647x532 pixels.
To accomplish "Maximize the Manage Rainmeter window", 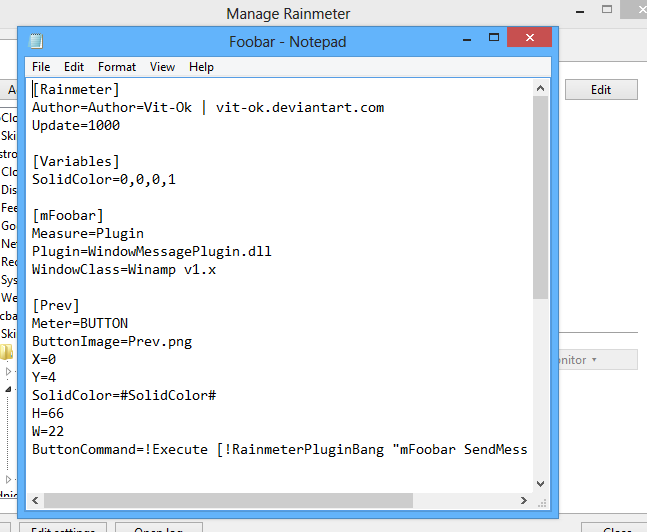I will click(607, 9).
